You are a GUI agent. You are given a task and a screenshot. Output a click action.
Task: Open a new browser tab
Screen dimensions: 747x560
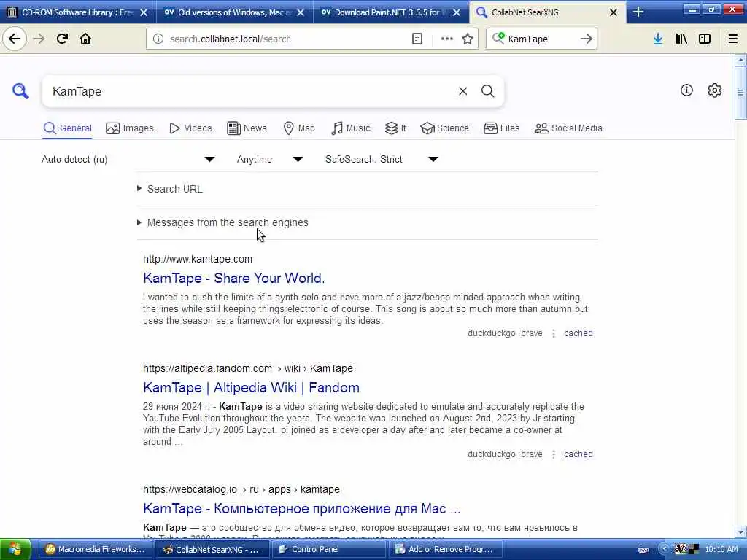click(638, 12)
